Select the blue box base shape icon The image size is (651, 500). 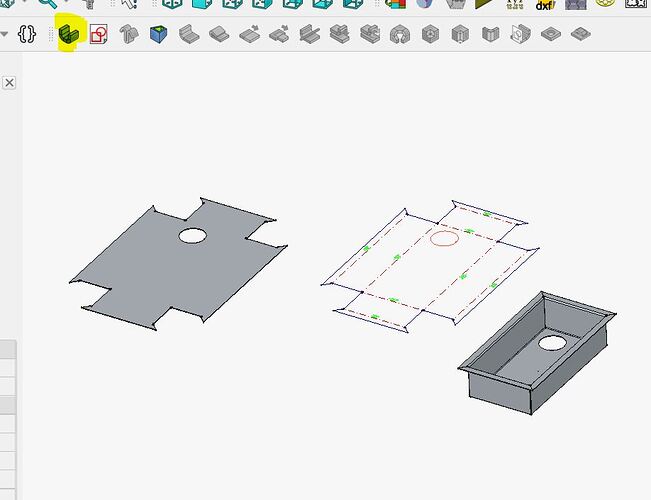(x=159, y=34)
